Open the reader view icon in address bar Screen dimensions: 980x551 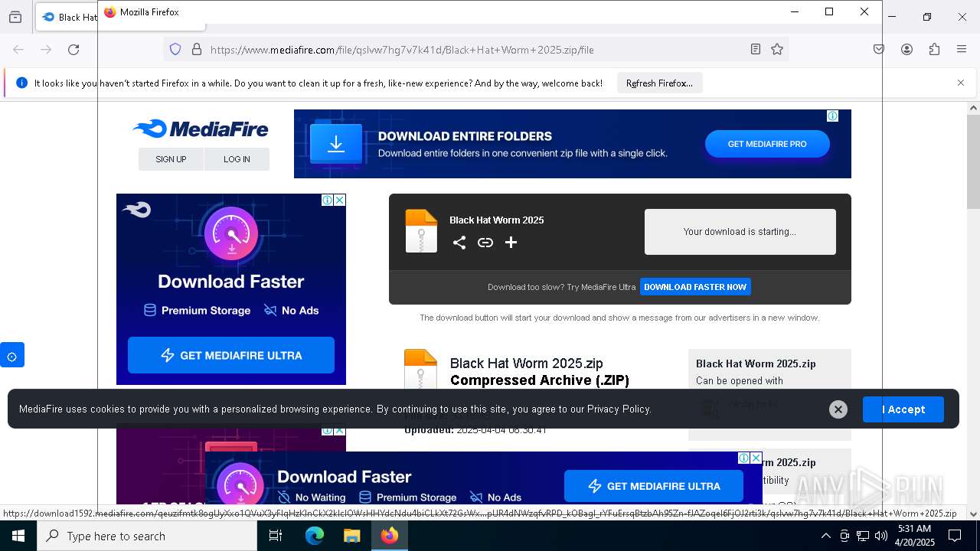coord(756,49)
